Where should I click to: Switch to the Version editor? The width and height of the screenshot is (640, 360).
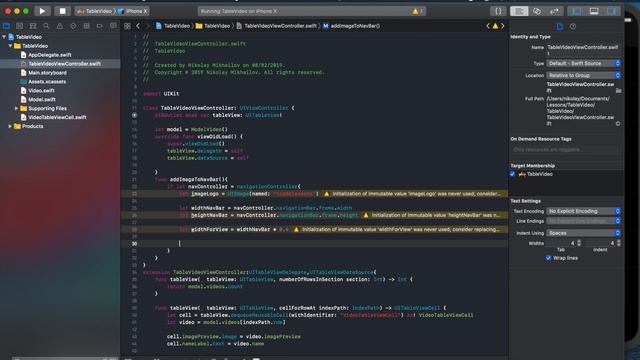pyautogui.click(x=554, y=11)
